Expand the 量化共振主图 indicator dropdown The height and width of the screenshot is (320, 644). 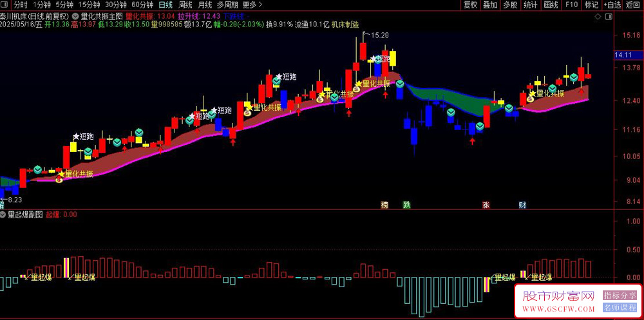75,17
